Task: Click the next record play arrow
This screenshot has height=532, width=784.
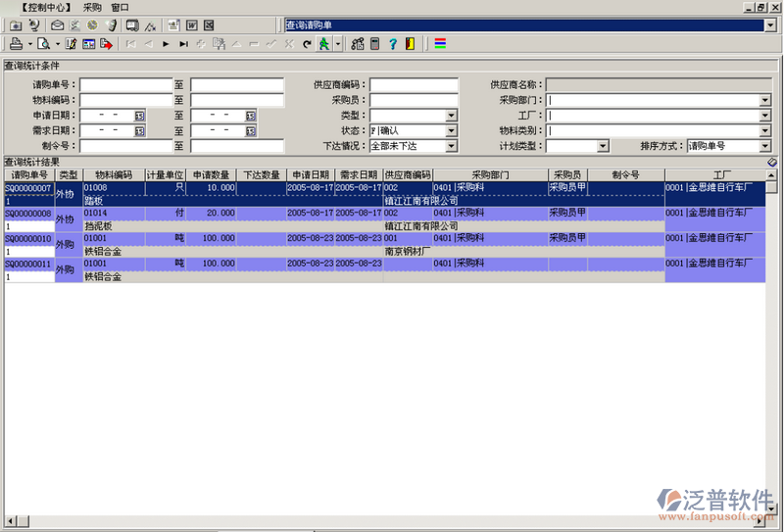Action: point(166,44)
